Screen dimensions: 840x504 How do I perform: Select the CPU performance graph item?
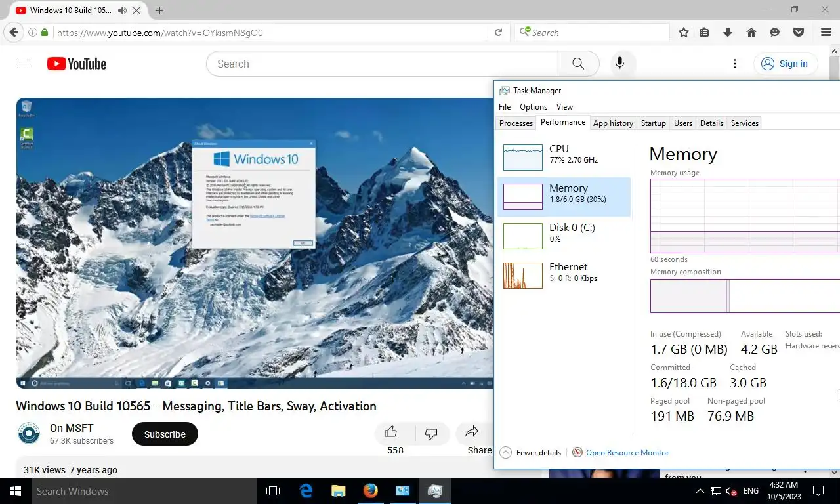pos(564,157)
